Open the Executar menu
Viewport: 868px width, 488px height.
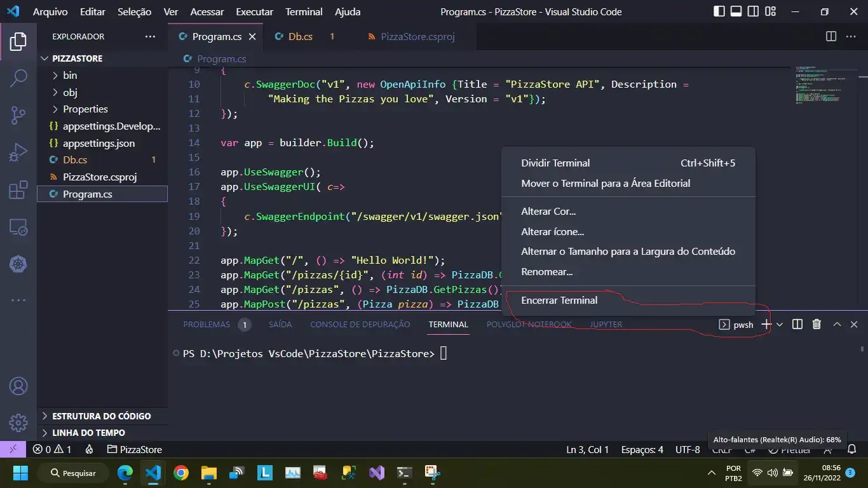point(254,11)
